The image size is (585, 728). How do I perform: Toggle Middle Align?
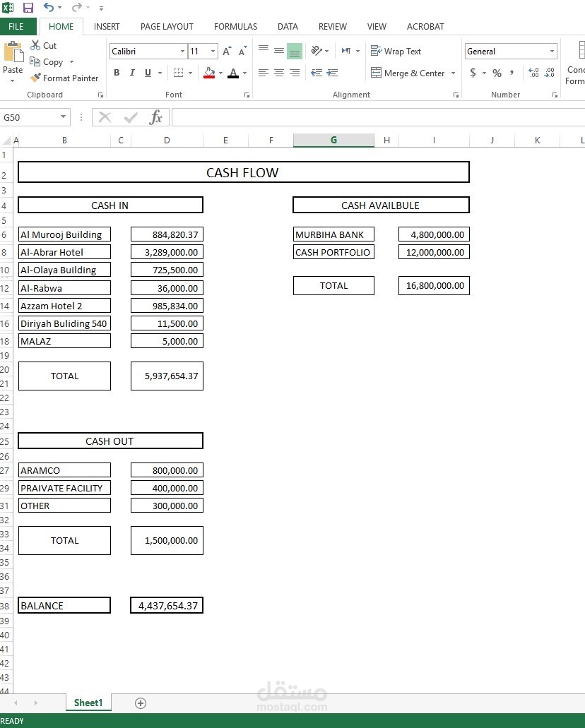click(x=279, y=51)
